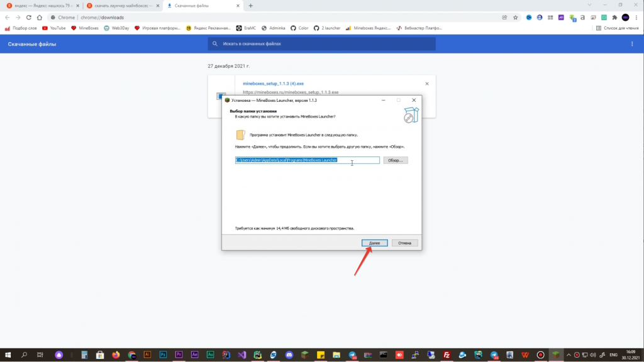644x362 pixels.
Task: Bookmark this page with star icon
Action: [x=515, y=18]
